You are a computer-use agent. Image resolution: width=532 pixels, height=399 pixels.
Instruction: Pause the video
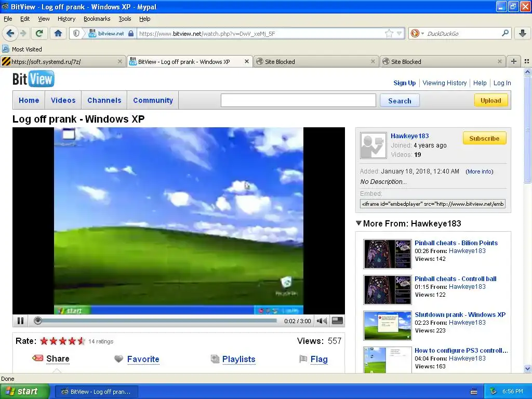[x=20, y=321]
